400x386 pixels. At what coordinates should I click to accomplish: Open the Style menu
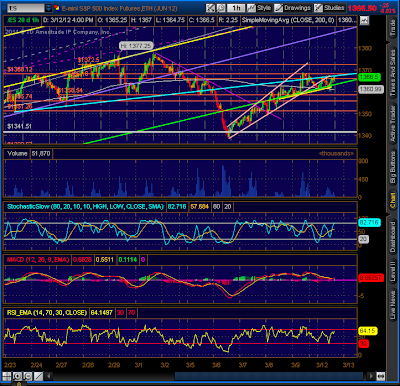pyautogui.click(x=260, y=8)
